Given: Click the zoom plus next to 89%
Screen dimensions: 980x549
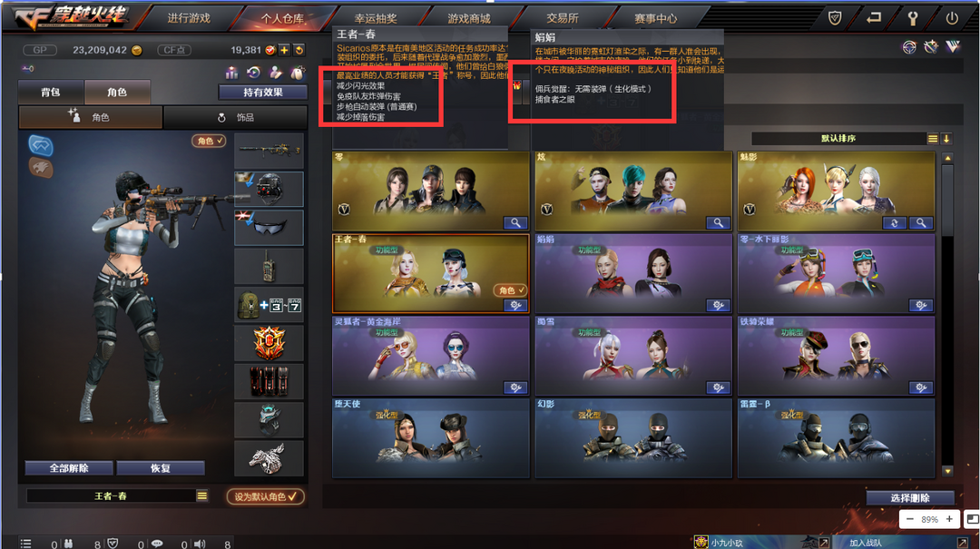Looking at the screenshot, I should pyautogui.click(x=949, y=519).
